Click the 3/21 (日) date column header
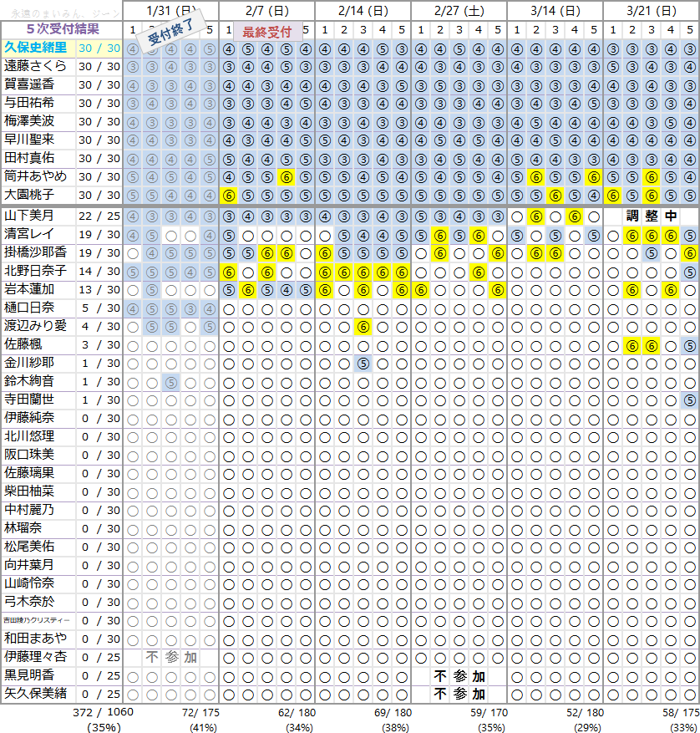The image size is (700, 733). 651,11
